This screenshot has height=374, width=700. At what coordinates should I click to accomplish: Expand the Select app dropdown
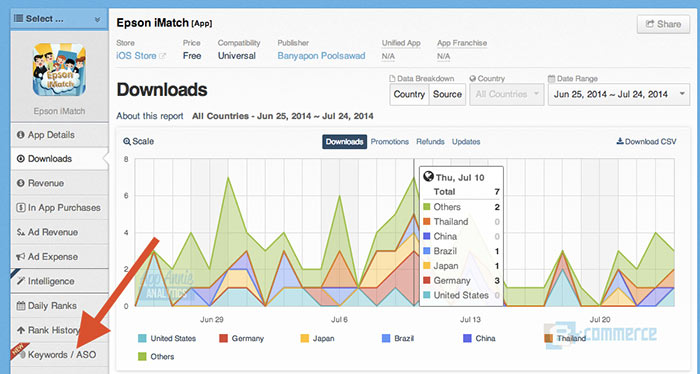(x=59, y=19)
